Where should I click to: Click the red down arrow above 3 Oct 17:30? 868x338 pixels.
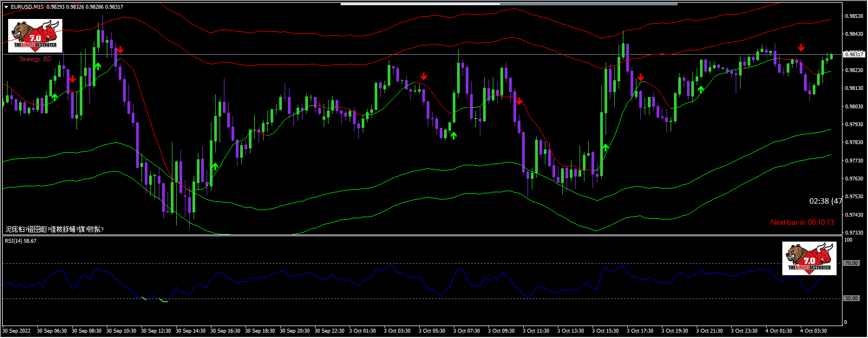pyautogui.click(x=641, y=77)
